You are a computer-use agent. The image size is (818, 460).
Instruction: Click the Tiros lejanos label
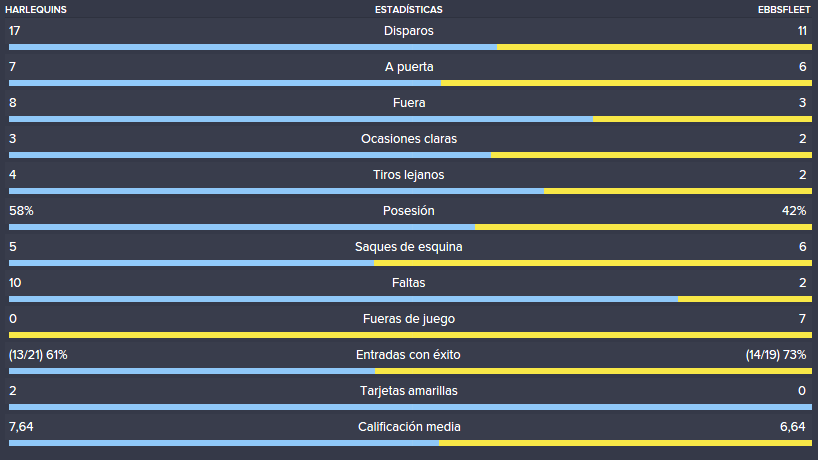tap(408, 175)
